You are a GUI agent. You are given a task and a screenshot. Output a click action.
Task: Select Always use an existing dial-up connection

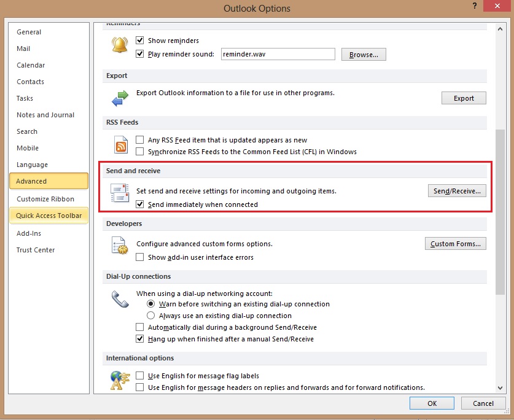click(x=151, y=316)
